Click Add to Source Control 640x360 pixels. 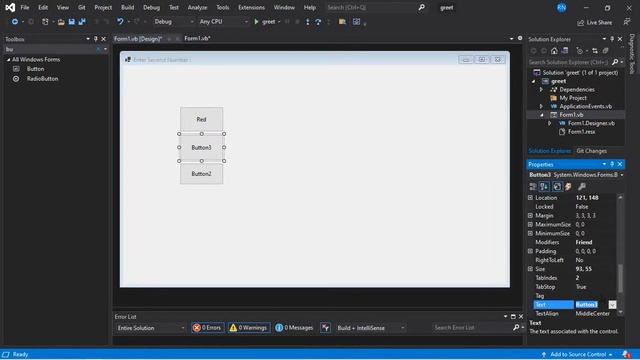578,354
